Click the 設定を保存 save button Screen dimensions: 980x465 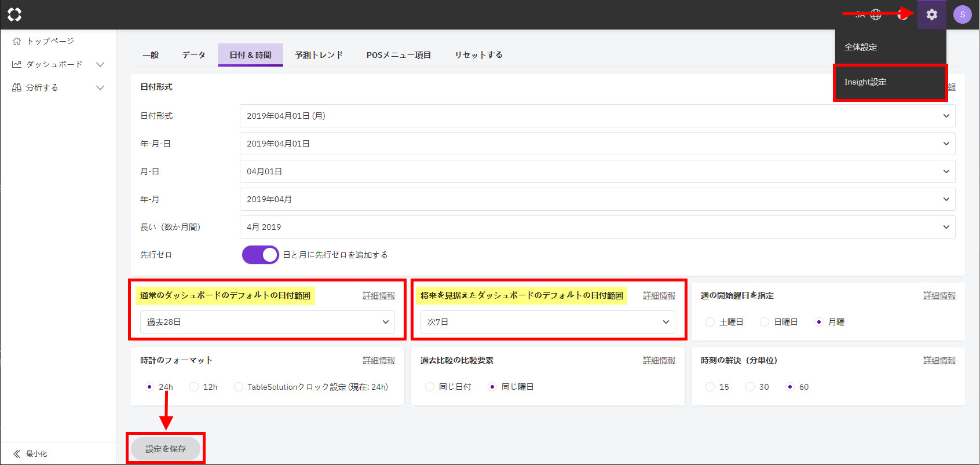166,449
